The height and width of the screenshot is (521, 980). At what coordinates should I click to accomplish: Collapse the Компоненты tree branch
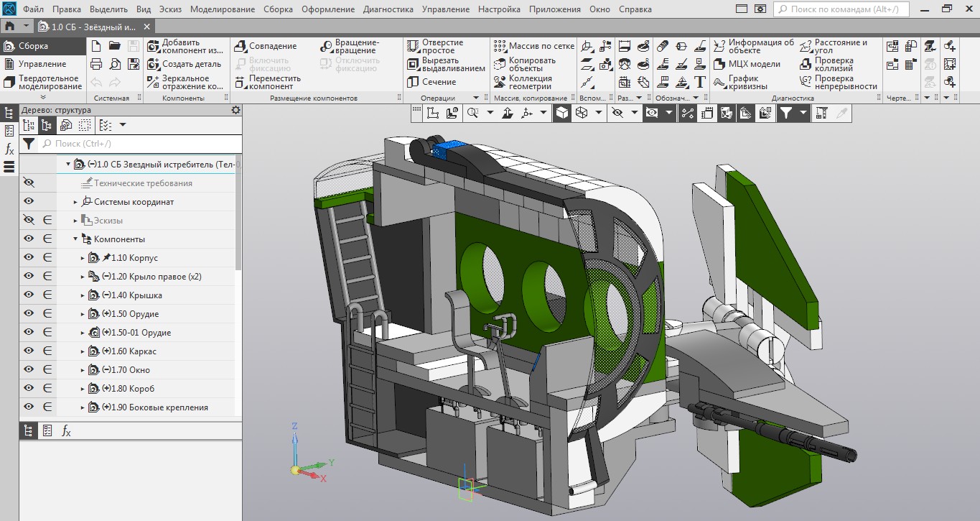[x=75, y=239]
